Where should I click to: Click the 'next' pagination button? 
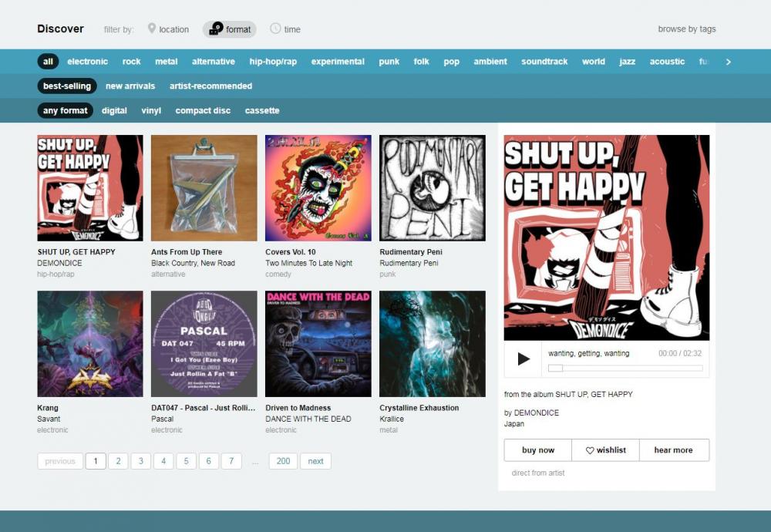tap(315, 461)
